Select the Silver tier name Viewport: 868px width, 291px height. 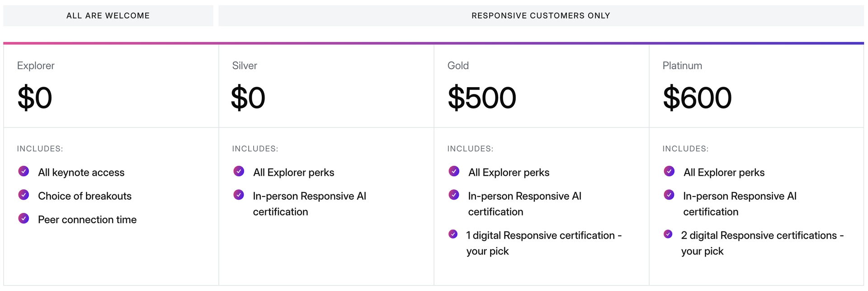click(245, 66)
